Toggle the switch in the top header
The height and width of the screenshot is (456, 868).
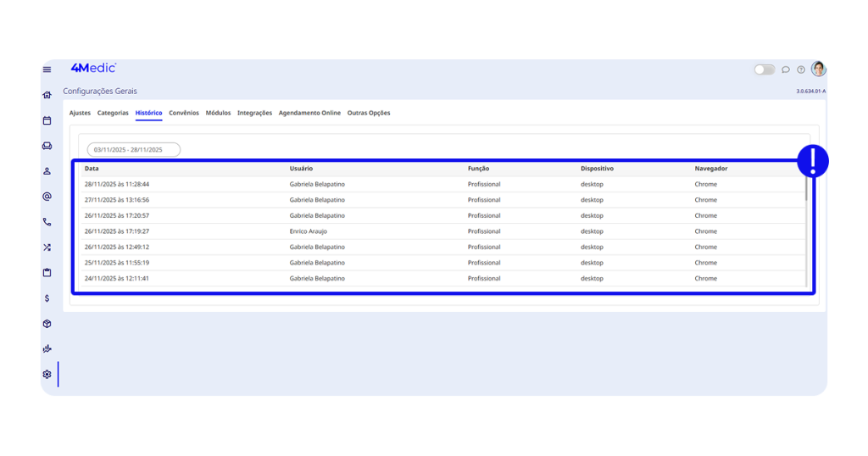(x=764, y=70)
